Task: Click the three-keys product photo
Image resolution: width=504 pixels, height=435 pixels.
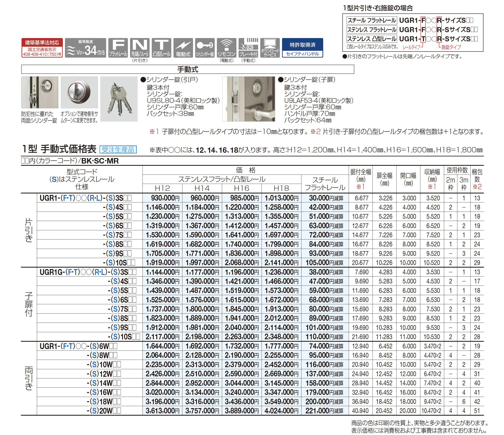Action: click(x=119, y=99)
